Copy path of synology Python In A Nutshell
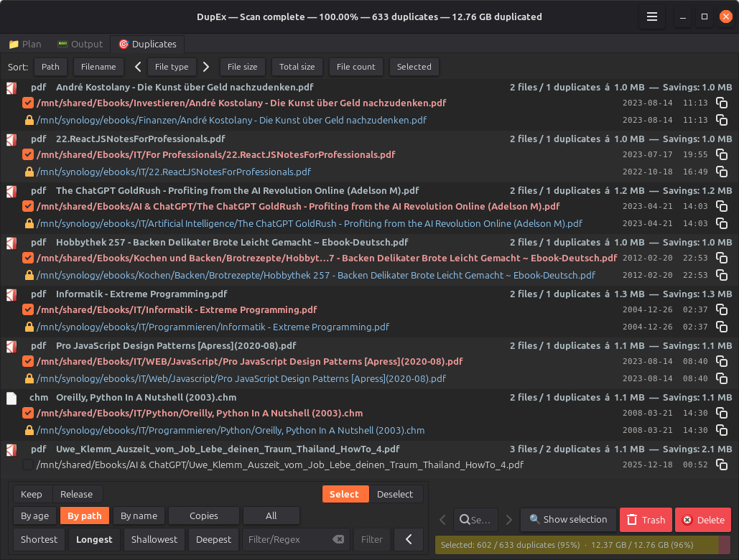This screenshot has width=739, height=560. (722, 431)
